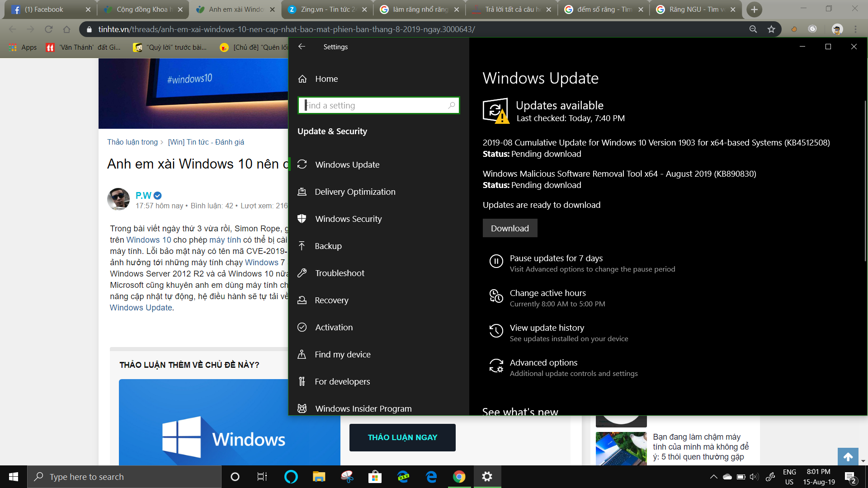Show hidden system tray icons
868x488 pixels.
713,477
